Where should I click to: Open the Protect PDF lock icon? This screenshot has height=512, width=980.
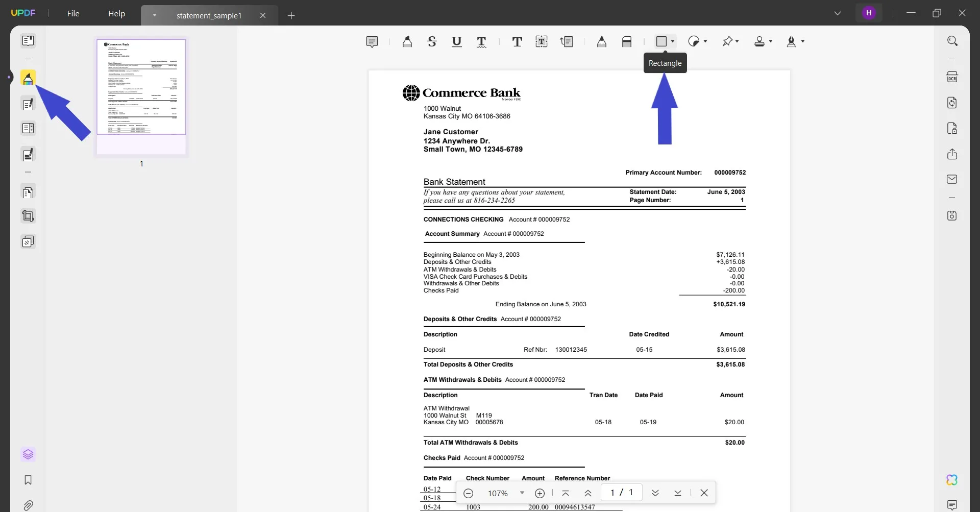click(952, 128)
